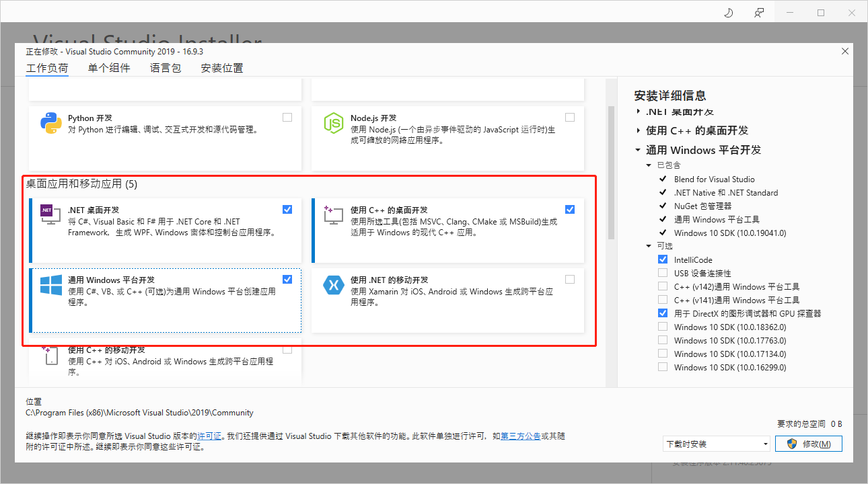Image resolution: width=868 pixels, height=484 pixels.
Task: Toggle night mode moon icon in title bar
Action: pyautogui.click(x=728, y=12)
